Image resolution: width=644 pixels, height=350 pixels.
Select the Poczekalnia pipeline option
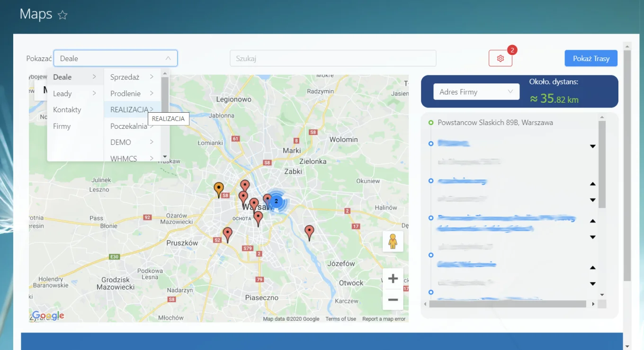(x=128, y=126)
